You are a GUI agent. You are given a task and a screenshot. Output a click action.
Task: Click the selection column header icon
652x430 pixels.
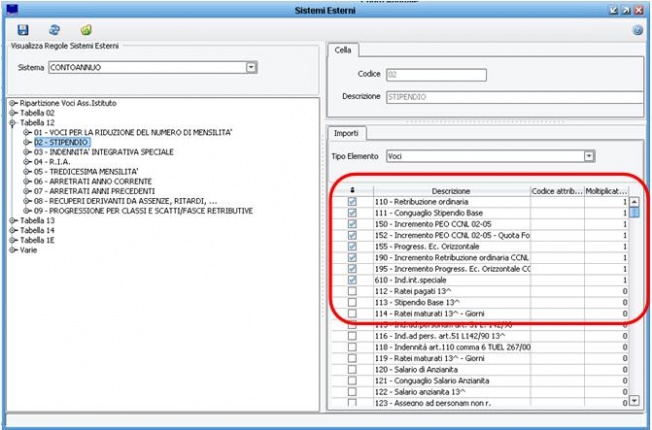(x=353, y=191)
